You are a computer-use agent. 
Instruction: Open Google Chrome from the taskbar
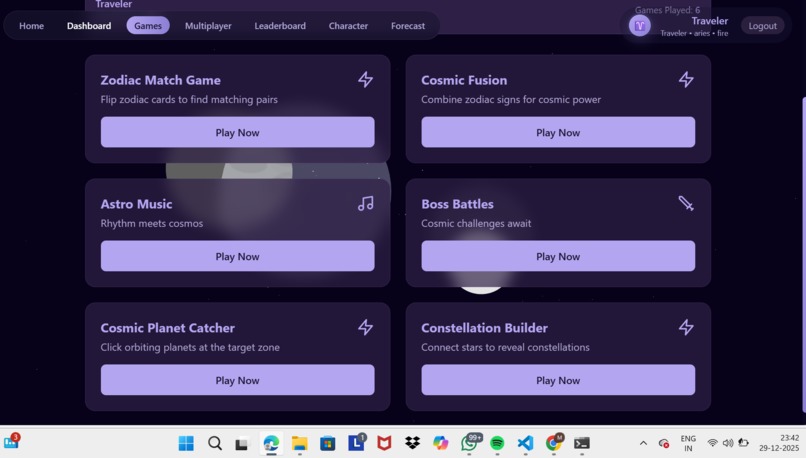point(554,442)
